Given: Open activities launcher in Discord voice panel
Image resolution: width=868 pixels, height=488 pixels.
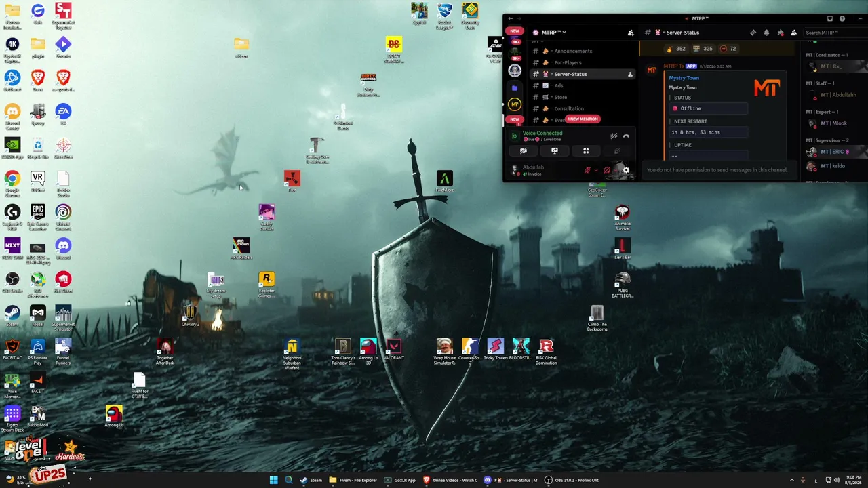Looking at the screenshot, I should (586, 151).
